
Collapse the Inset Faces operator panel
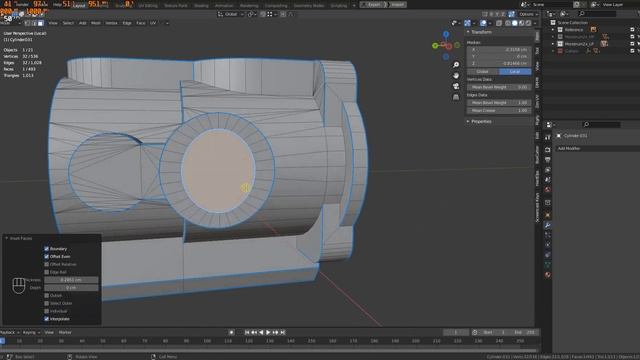[7, 238]
